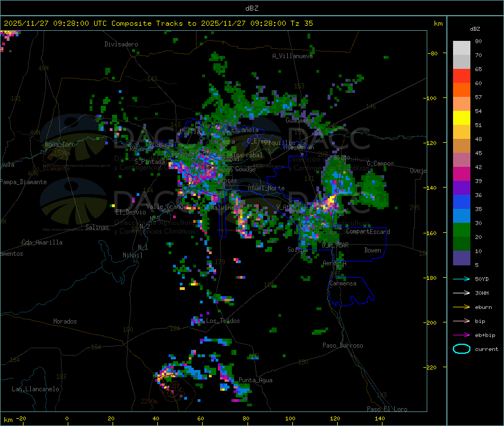Select the purple 36-39 dBZ color swatch

tap(461, 188)
